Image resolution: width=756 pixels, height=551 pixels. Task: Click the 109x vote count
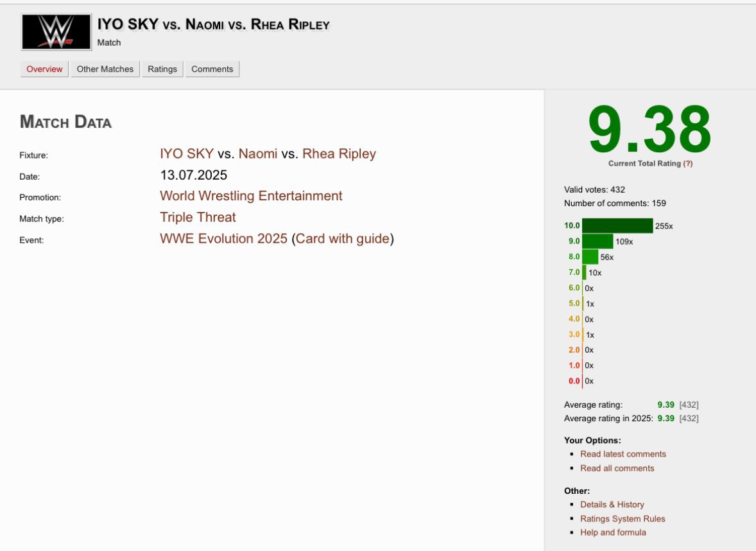pyautogui.click(x=624, y=241)
